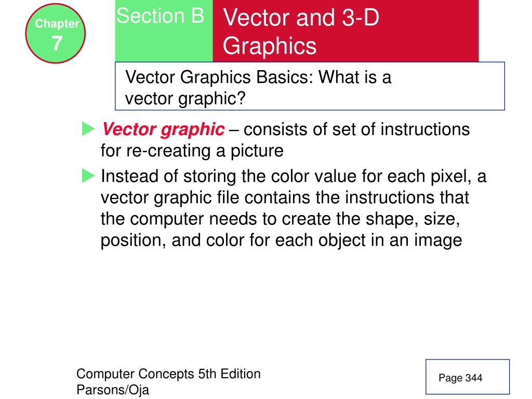Click the Vector Graphics Basics title box

(x=310, y=86)
